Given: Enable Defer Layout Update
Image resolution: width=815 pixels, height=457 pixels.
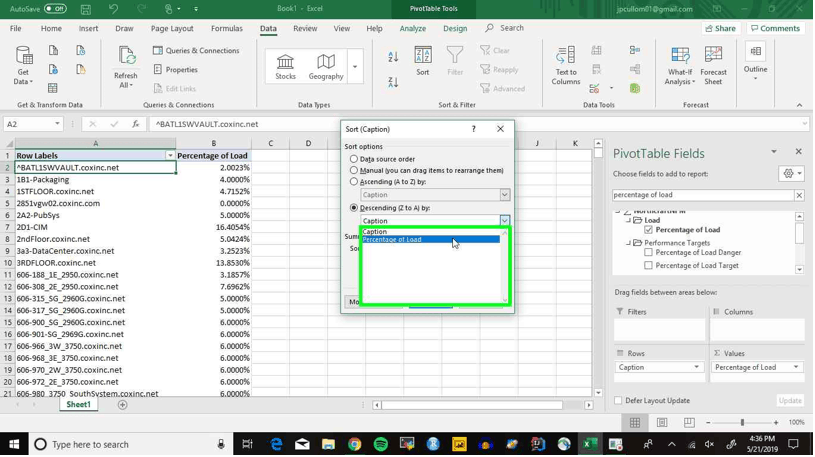Looking at the screenshot, I should pos(618,401).
